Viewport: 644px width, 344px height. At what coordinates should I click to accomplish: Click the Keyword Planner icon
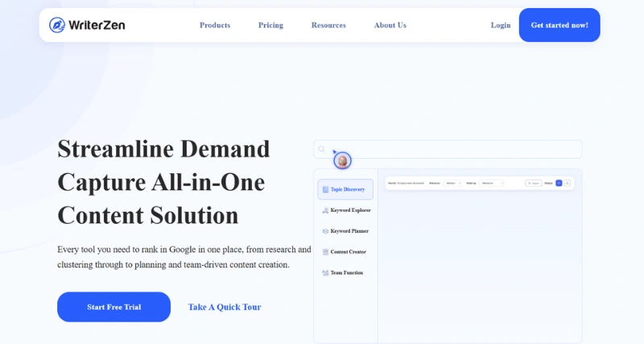325,231
